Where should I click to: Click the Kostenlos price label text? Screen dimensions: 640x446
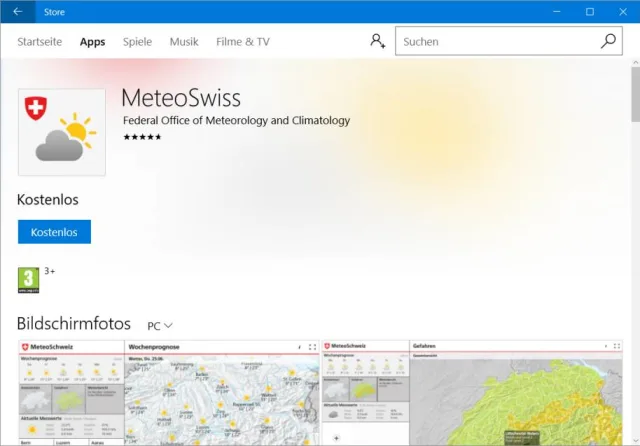[48, 200]
